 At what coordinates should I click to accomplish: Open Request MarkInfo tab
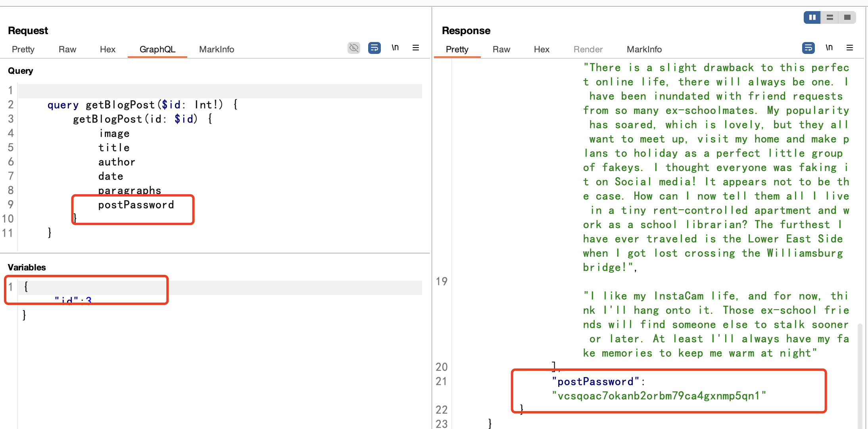click(217, 50)
